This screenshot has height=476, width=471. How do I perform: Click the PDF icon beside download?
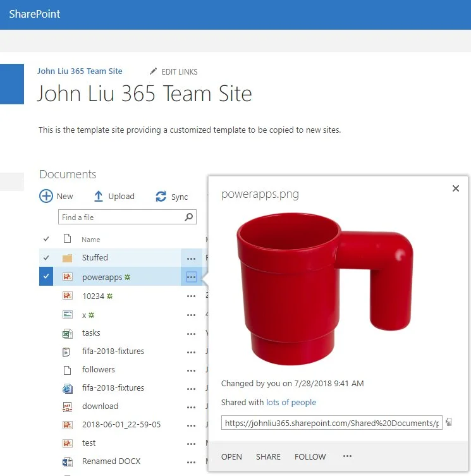pyautogui.click(x=67, y=406)
